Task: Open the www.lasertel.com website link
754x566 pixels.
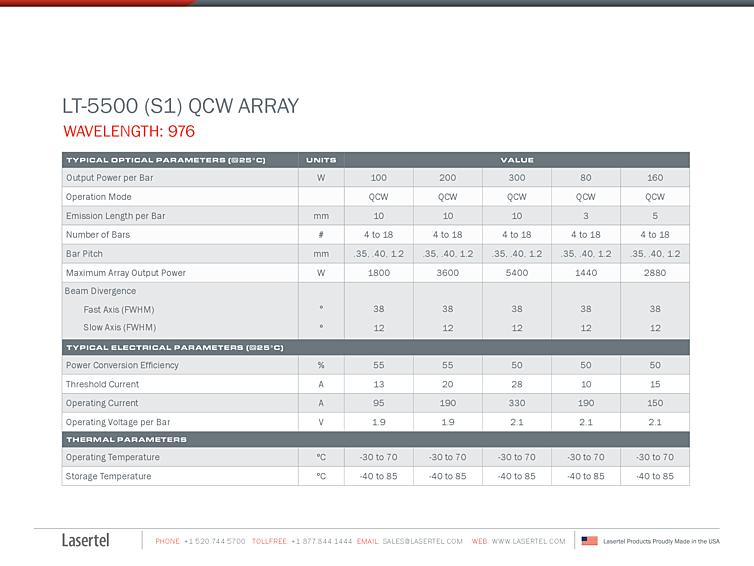Action: pyautogui.click(x=528, y=541)
